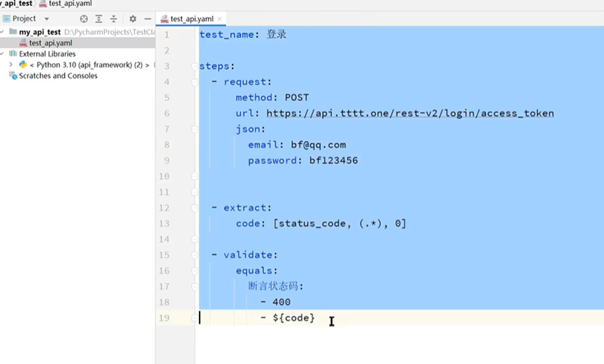Expand the Python 3.10 (api_framework) node

click(10, 65)
